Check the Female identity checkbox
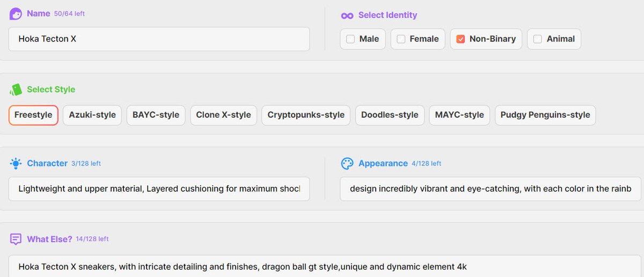Image resolution: width=644 pixels, height=277 pixels. [x=401, y=39]
